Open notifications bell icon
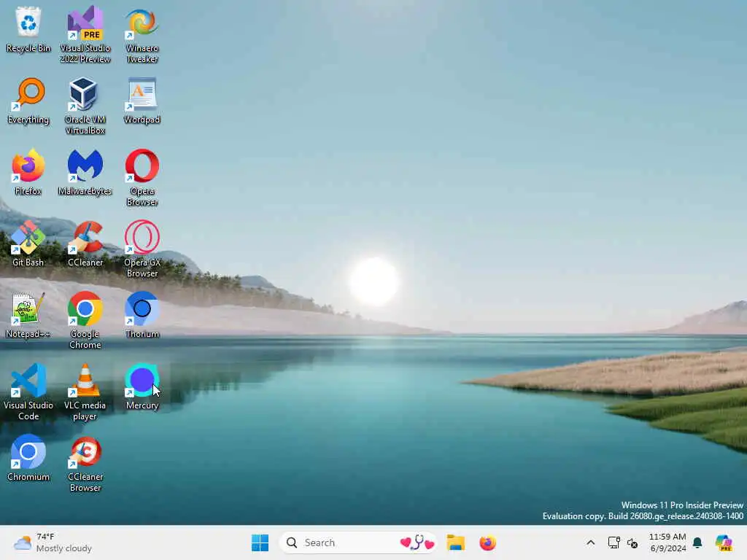Viewport: 747px width, 560px height. (x=697, y=542)
